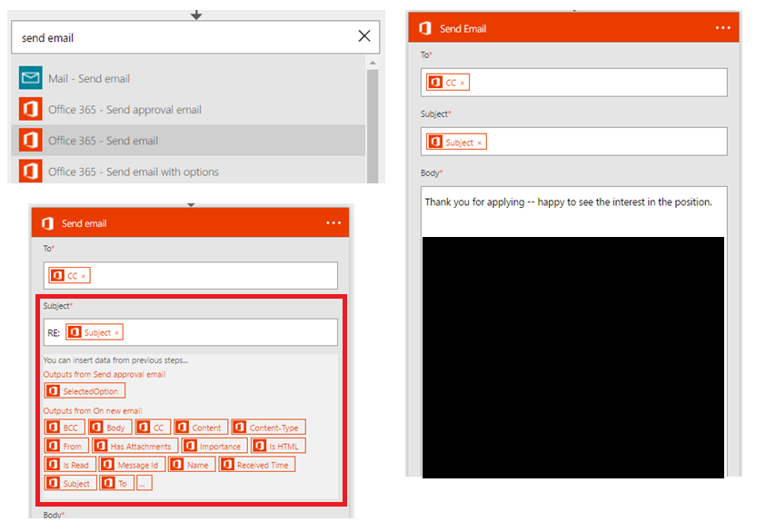This screenshot has height=532, width=766.
Task: Open the ellipsis menu on top-right Send Email card
Action: click(x=722, y=28)
